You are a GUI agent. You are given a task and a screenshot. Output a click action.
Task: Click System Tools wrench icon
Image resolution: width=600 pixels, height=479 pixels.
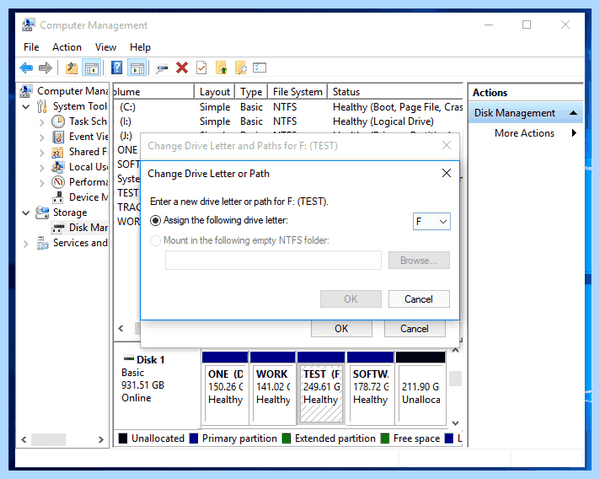click(42, 106)
